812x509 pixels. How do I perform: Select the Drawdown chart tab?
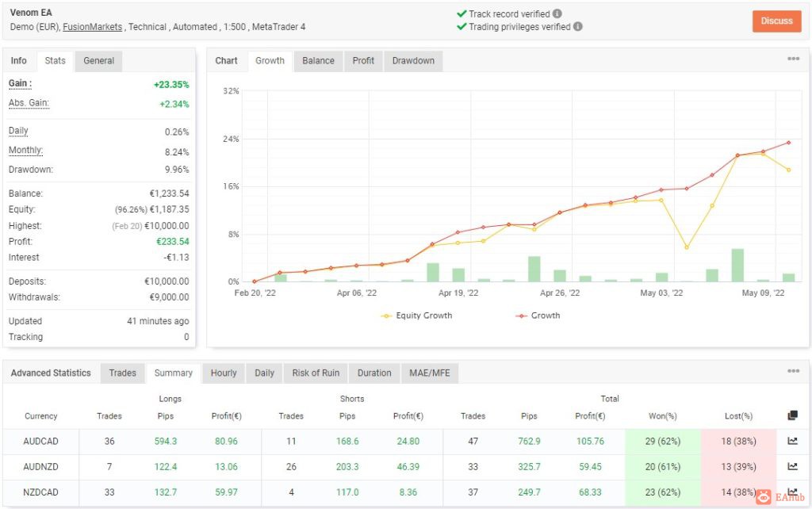coord(413,60)
